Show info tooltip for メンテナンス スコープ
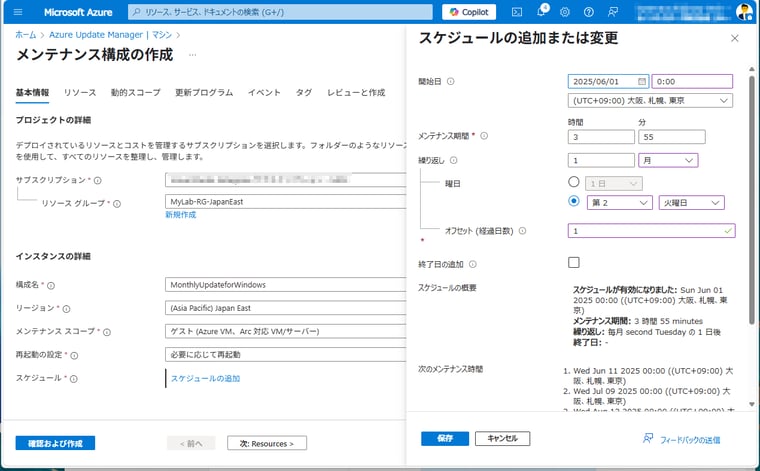Image resolution: width=760 pixels, height=471 pixels. pos(107,332)
